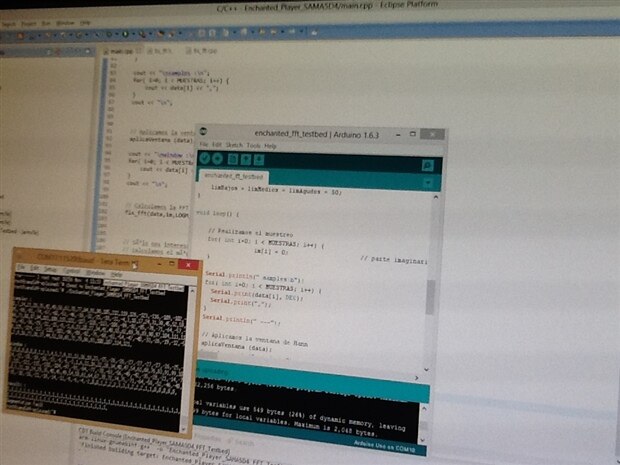This screenshot has height=465, width=620.
Task: Open the Tera Term Control menu
Action: (72, 271)
